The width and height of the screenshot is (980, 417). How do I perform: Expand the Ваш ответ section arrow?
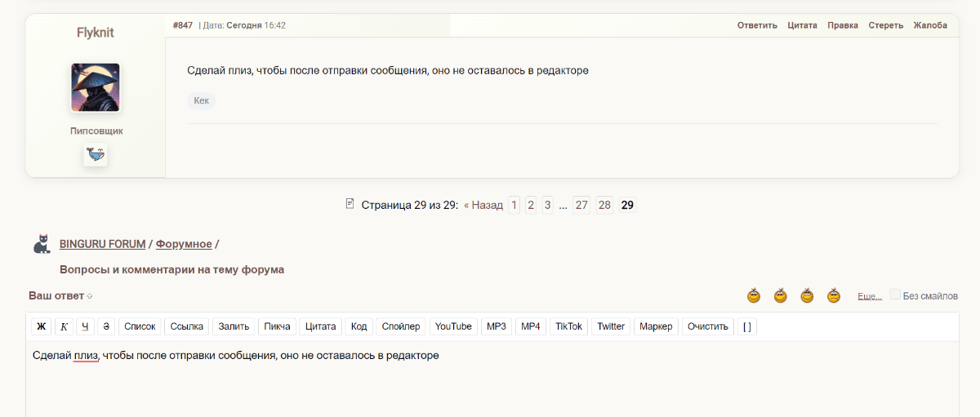[90, 296]
